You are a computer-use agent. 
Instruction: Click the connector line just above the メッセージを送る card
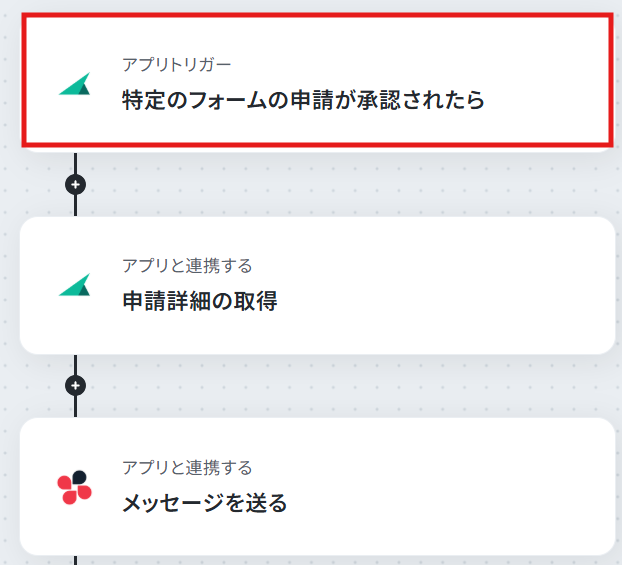pyautogui.click(x=75, y=407)
